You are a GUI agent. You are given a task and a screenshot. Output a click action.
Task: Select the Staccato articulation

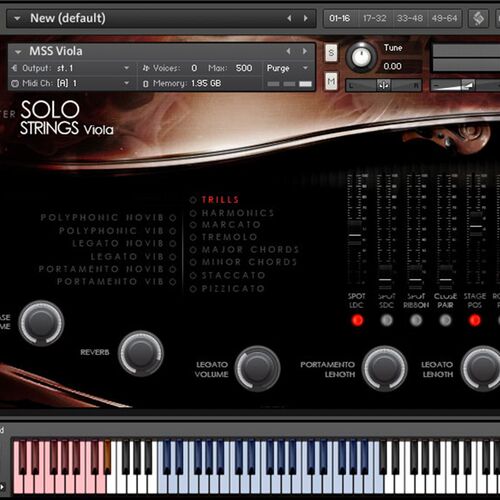[x=227, y=275]
